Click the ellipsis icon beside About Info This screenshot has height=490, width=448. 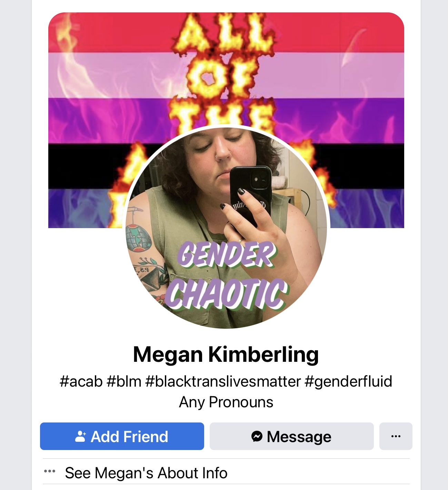coord(50,471)
